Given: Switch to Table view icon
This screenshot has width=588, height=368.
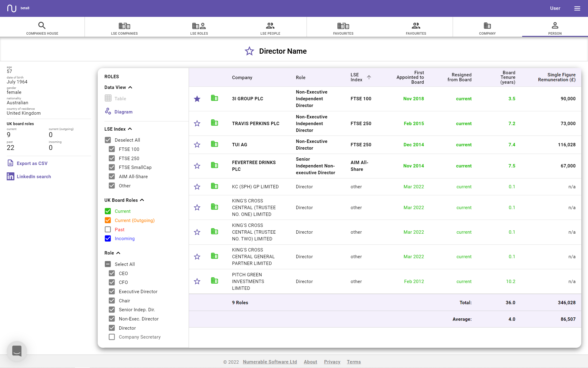Looking at the screenshot, I should [x=108, y=98].
